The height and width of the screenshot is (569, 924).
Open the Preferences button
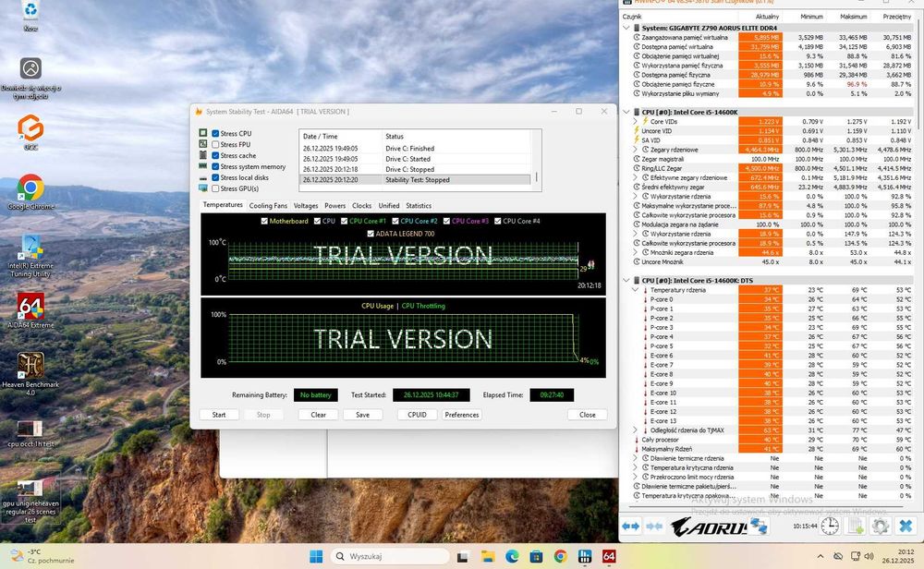[x=462, y=415]
